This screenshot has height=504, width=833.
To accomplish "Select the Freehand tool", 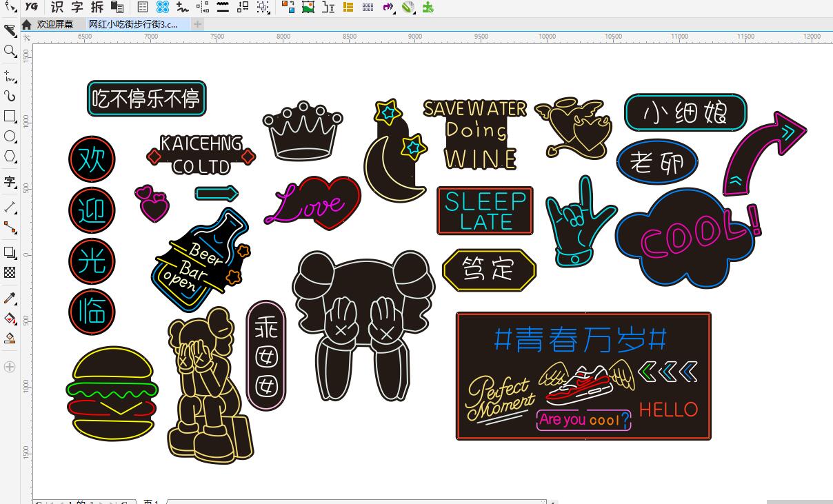I will pyautogui.click(x=10, y=75).
